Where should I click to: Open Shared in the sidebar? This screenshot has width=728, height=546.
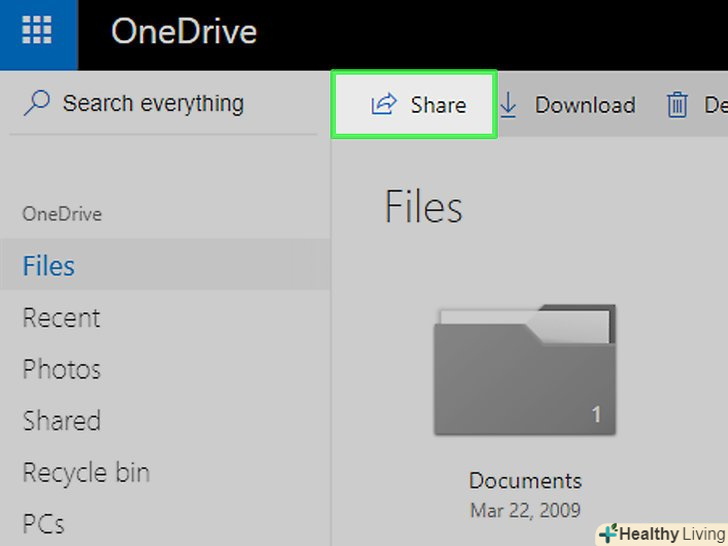62,421
